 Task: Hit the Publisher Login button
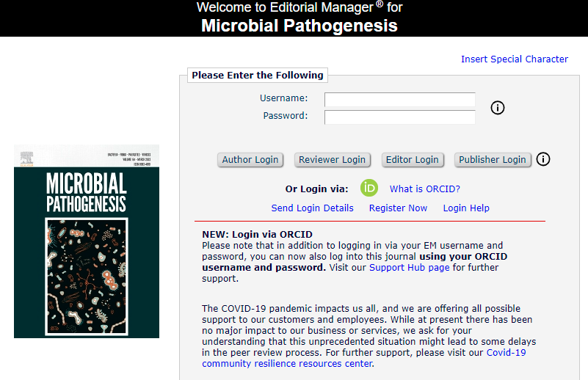(492, 160)
